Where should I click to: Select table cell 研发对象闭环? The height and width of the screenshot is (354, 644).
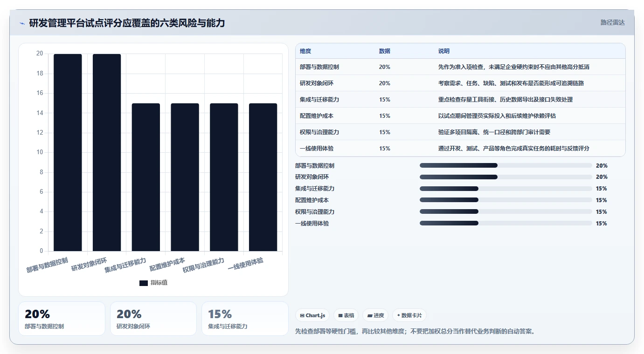[x=317, y=83]
